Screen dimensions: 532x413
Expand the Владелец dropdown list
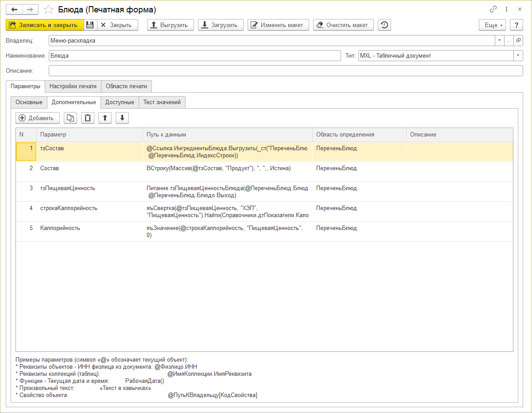499,41
